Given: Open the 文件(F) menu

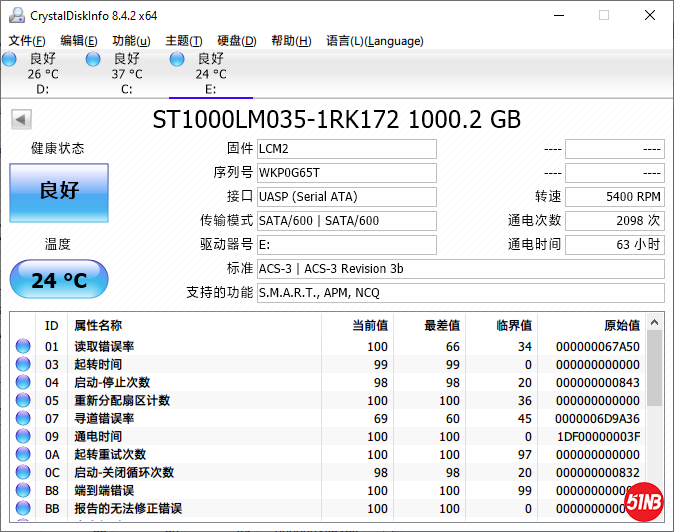Looking at the screenshot, I should click(27, 41).
